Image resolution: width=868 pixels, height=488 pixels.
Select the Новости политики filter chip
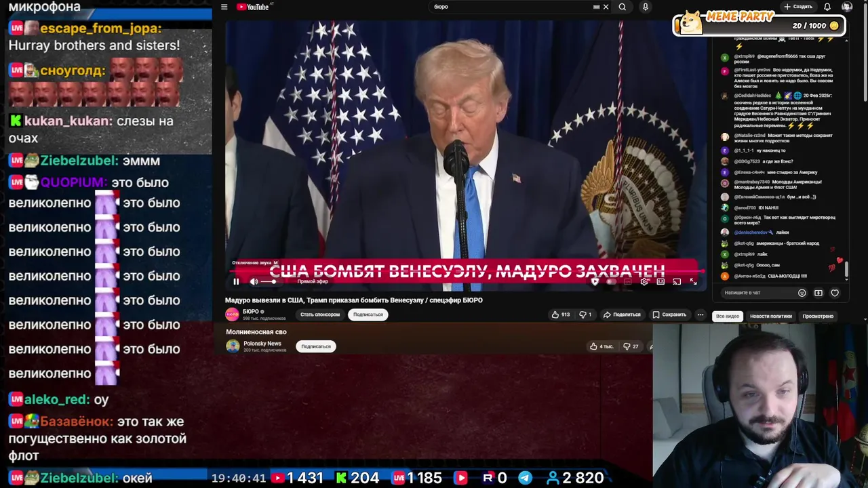tap(771, 316)
